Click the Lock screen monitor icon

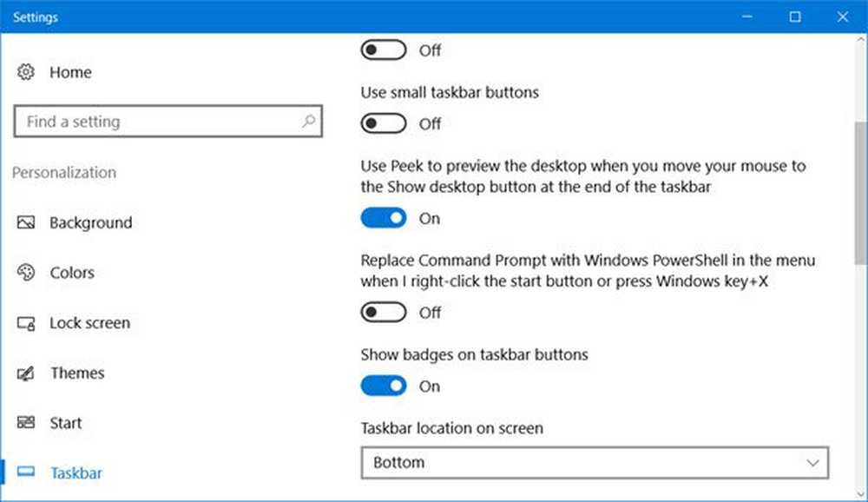point(25,323)
